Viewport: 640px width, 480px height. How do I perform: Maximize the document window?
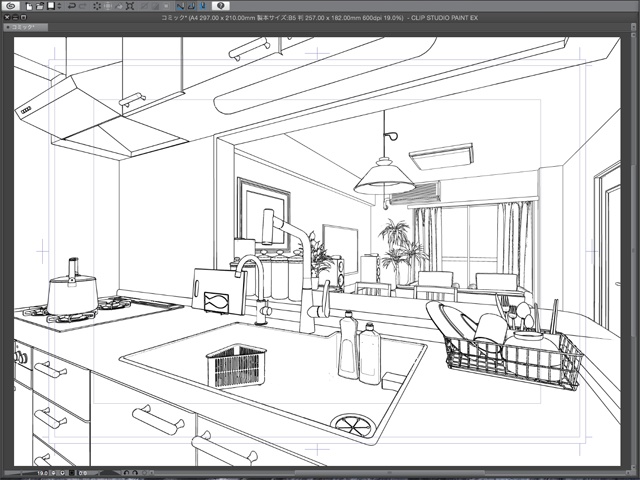pos(24,18)
